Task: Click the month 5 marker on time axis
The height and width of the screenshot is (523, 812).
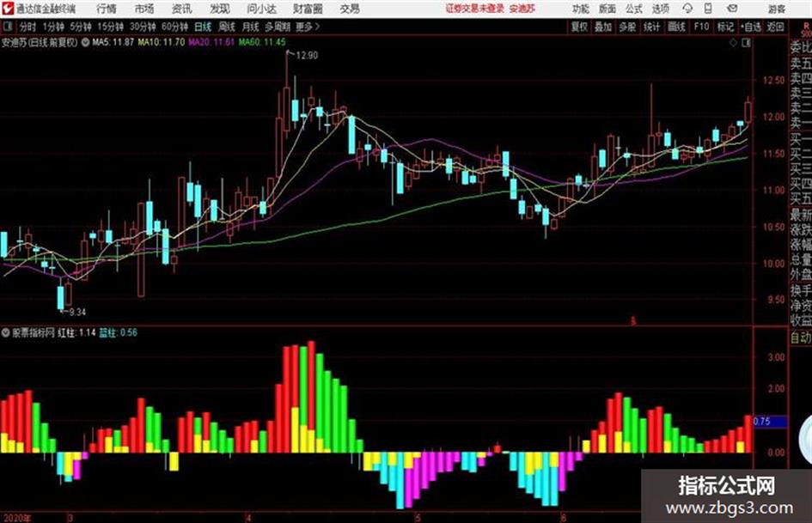Action: [418, 517]
